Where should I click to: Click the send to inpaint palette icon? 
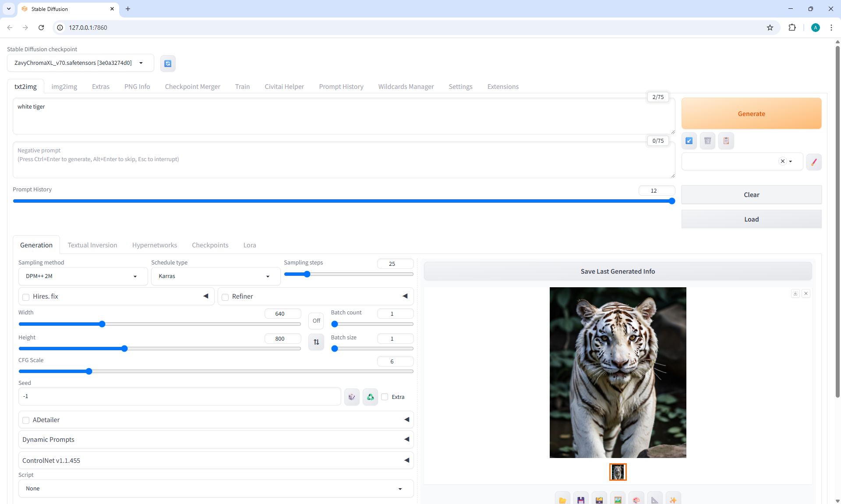point(636,500)
